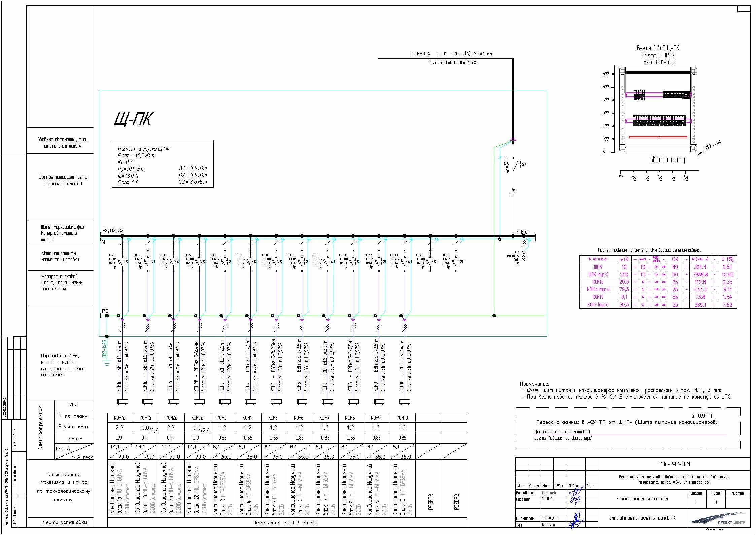This screenshot has height=535, width=756.
Task: Click the iIL1 indicator lamp symbol
Action: [x=523, y=255]
